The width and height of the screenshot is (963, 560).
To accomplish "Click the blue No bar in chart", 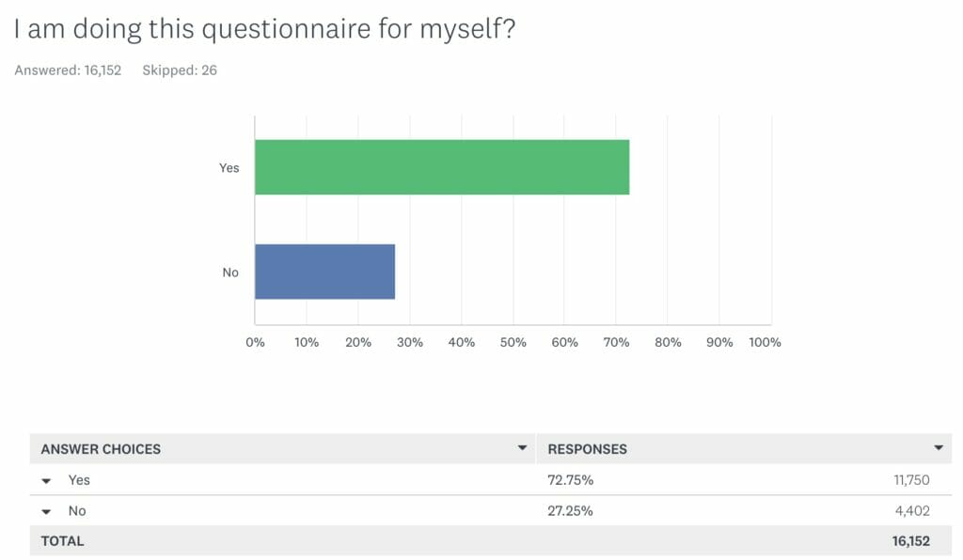I will coord(324,272).
